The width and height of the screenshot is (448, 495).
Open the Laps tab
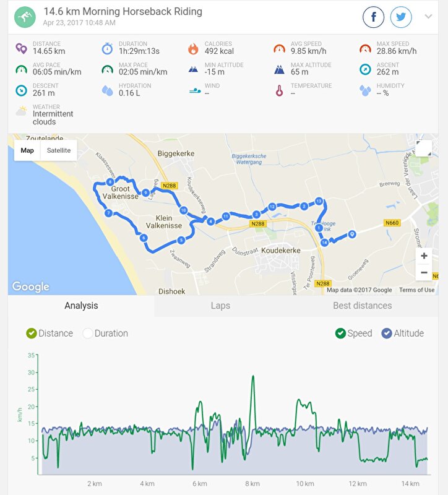click(x=220, y=306)
